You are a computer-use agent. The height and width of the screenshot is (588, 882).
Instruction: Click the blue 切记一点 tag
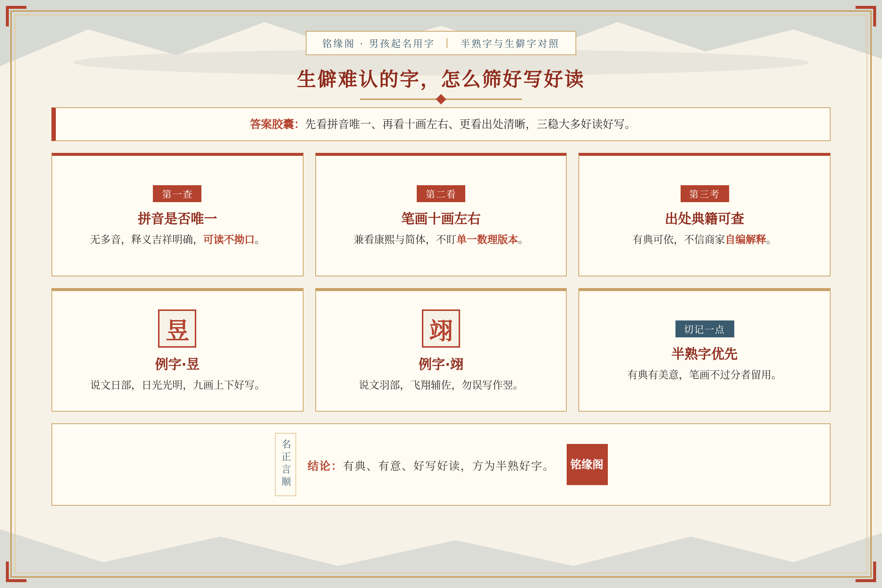coord(704,329)
